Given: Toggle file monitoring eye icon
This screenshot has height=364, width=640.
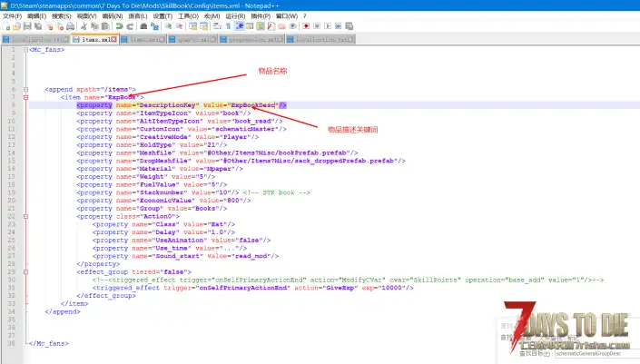Looking at the screenshot, I should tap(292, 26).
